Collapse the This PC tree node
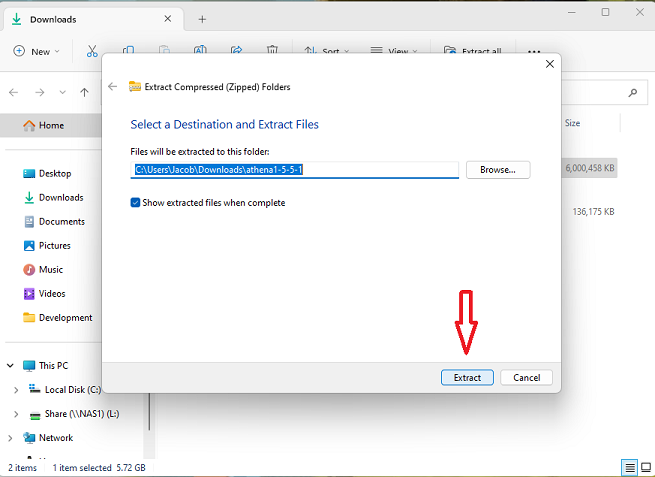 [x=9, y=366]
